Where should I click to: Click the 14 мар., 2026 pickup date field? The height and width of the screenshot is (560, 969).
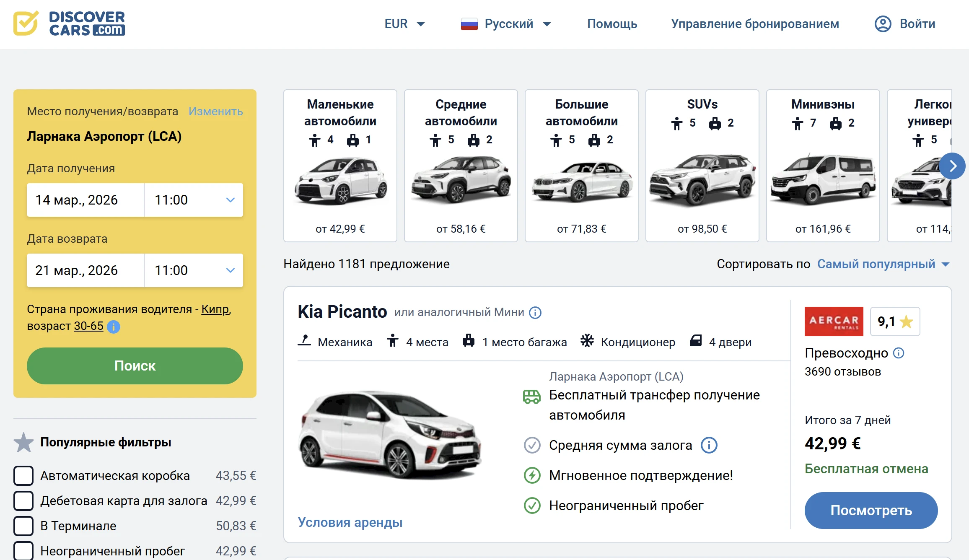coord(85,200)
